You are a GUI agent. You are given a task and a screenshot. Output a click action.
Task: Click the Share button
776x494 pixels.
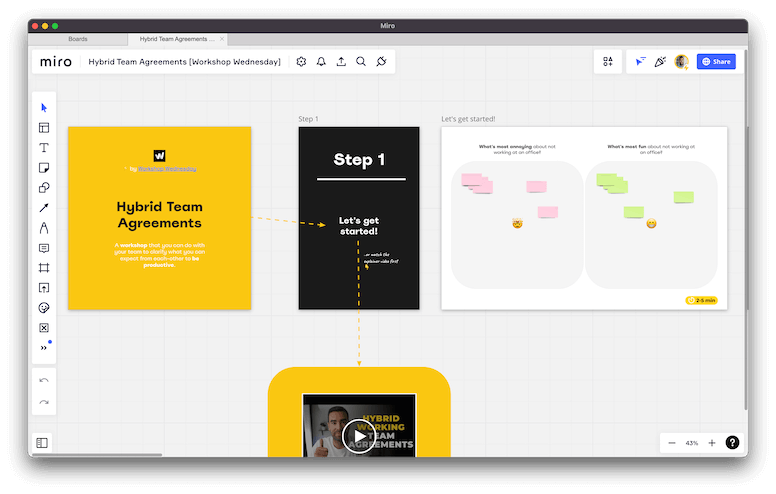coord(716,62)
